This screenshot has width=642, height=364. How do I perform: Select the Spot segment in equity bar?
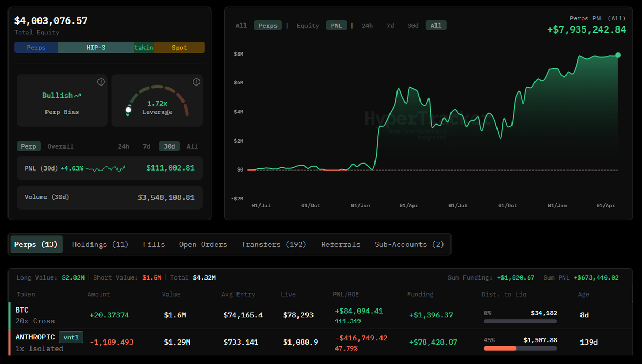180,48
